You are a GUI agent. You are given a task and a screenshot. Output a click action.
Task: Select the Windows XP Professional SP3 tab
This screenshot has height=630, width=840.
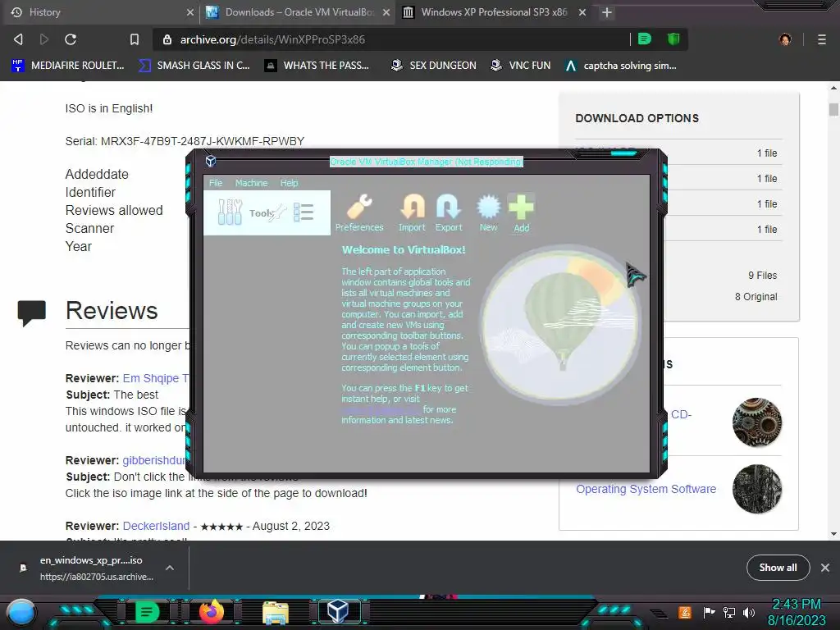(493, 11)
